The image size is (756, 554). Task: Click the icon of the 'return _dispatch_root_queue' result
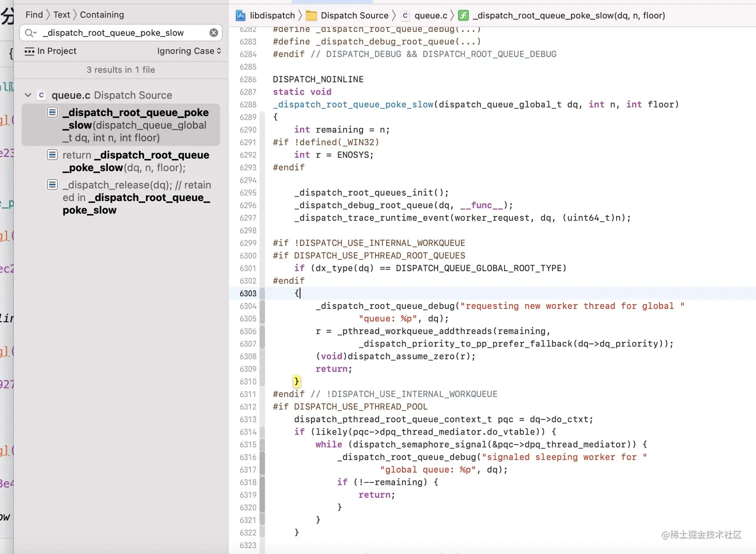52,155
